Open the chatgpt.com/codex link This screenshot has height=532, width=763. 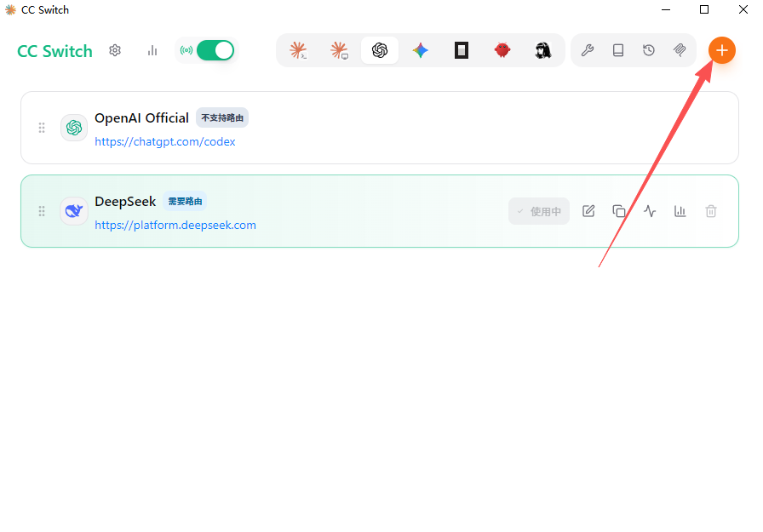click(165, 141)
